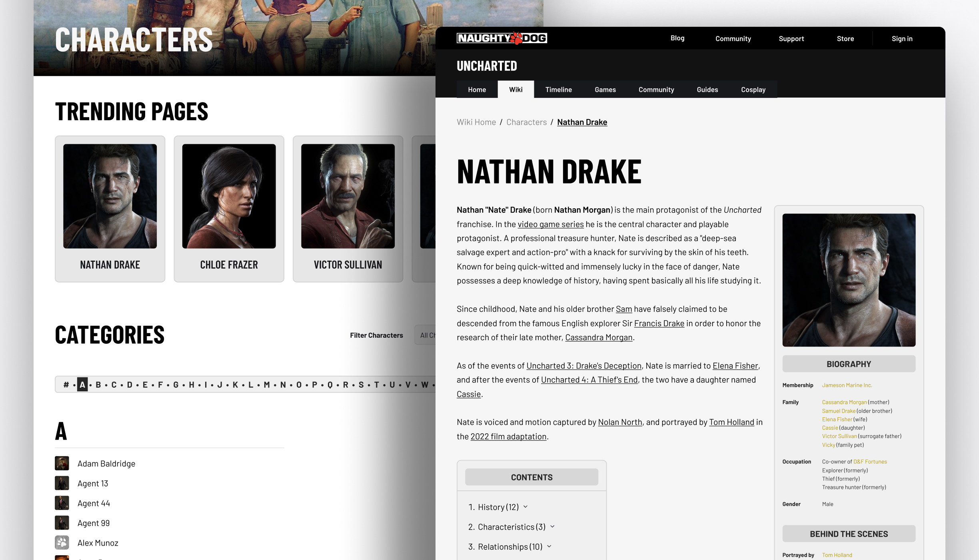Open Elena Fisher link in the article text

(x=735, y=366)
